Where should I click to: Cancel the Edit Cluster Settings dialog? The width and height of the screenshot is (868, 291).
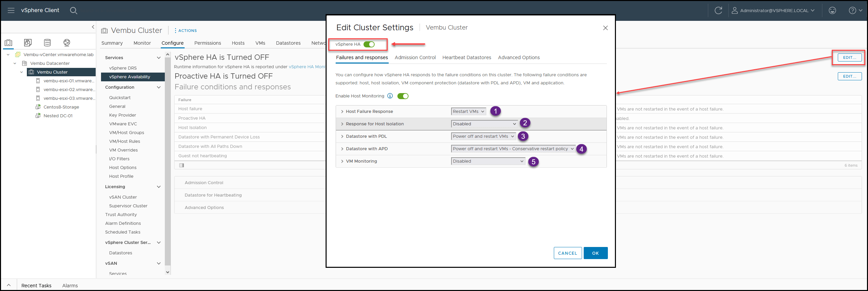568,253
